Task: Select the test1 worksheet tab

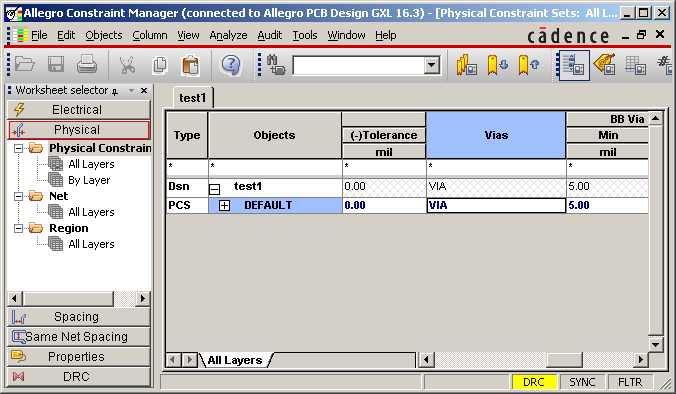Action: 192,98
